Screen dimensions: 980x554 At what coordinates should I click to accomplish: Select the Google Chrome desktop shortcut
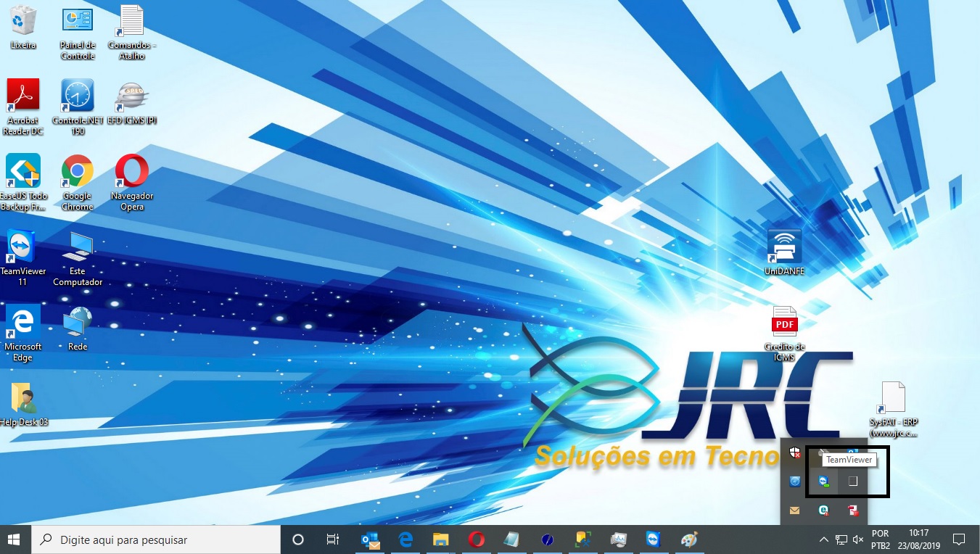tap(78, 183)
